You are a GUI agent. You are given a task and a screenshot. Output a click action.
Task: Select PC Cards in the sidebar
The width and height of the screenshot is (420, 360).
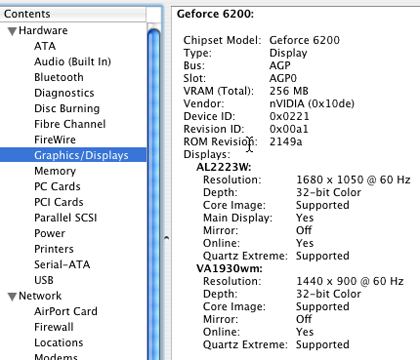click(57, 186)
